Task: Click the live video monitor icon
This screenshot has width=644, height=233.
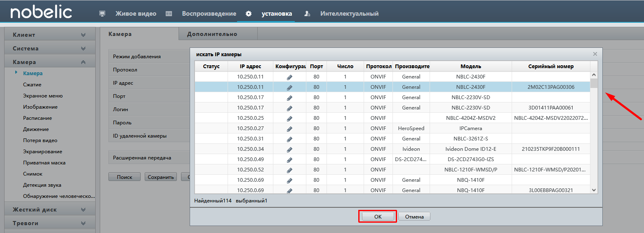Action: pyautogui.click(x=102, y=14)
